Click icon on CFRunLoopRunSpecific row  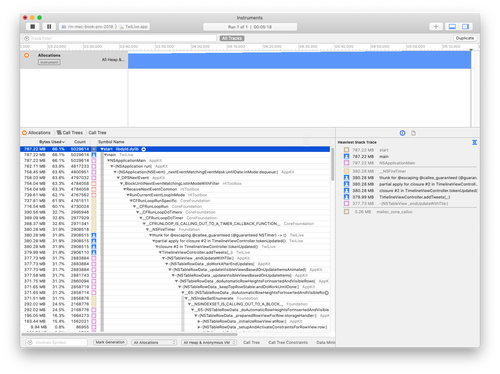tap(94, 201)
